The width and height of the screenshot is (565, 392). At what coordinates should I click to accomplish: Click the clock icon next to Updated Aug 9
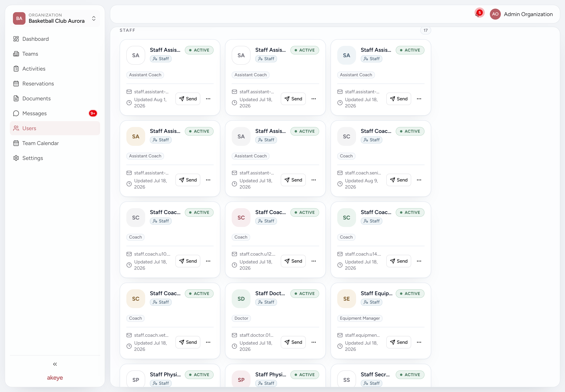(x=340, y=184)
